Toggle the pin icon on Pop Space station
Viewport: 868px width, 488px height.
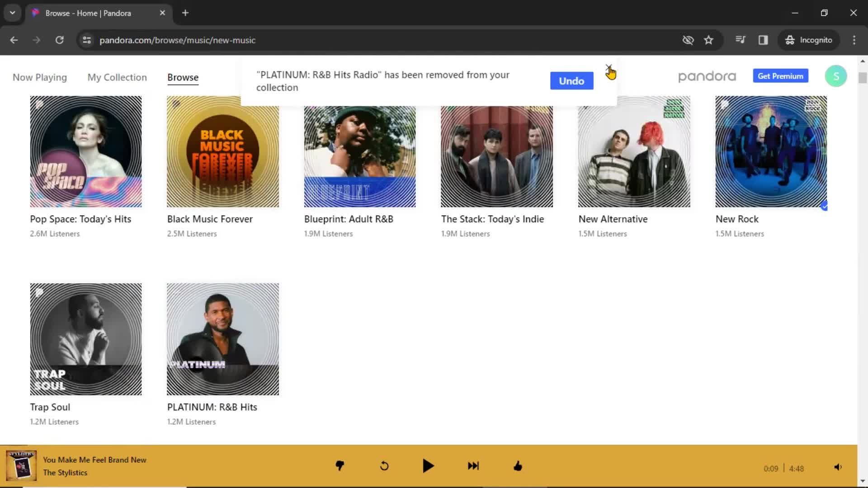[x=39, y=104]
